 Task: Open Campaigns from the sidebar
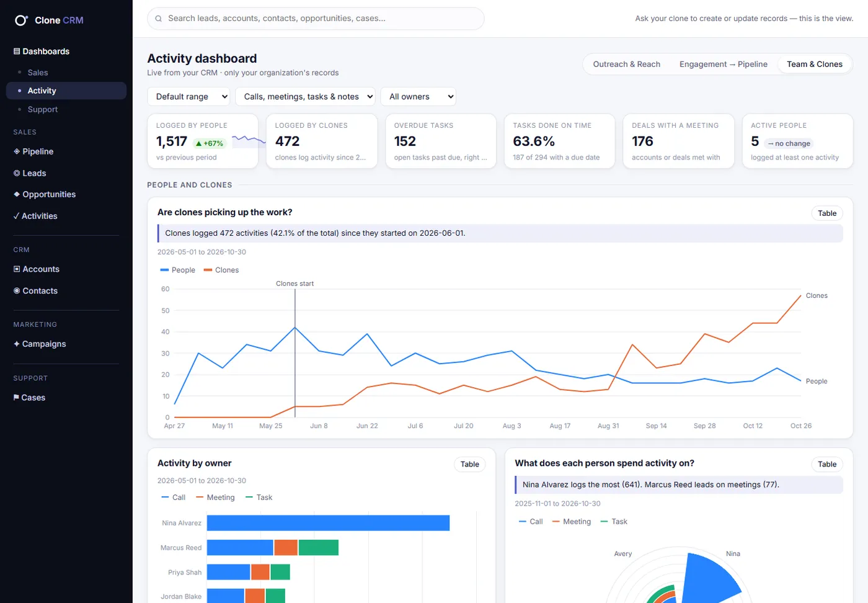(66, 344)
